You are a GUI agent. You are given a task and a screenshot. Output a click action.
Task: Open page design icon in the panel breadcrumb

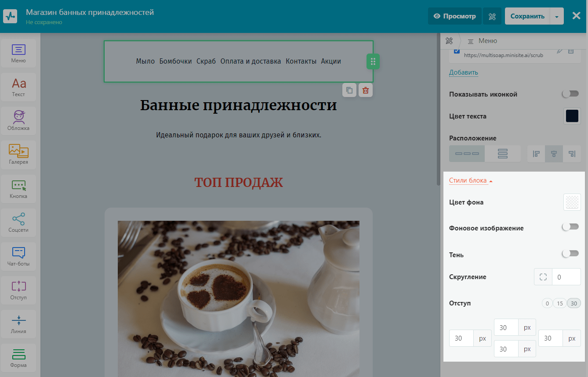click(449, 41)
